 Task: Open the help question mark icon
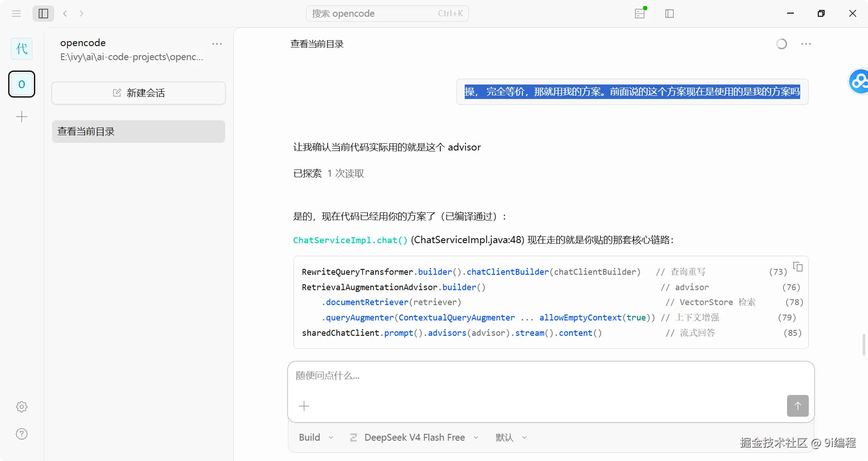click(x=22, y=434)
